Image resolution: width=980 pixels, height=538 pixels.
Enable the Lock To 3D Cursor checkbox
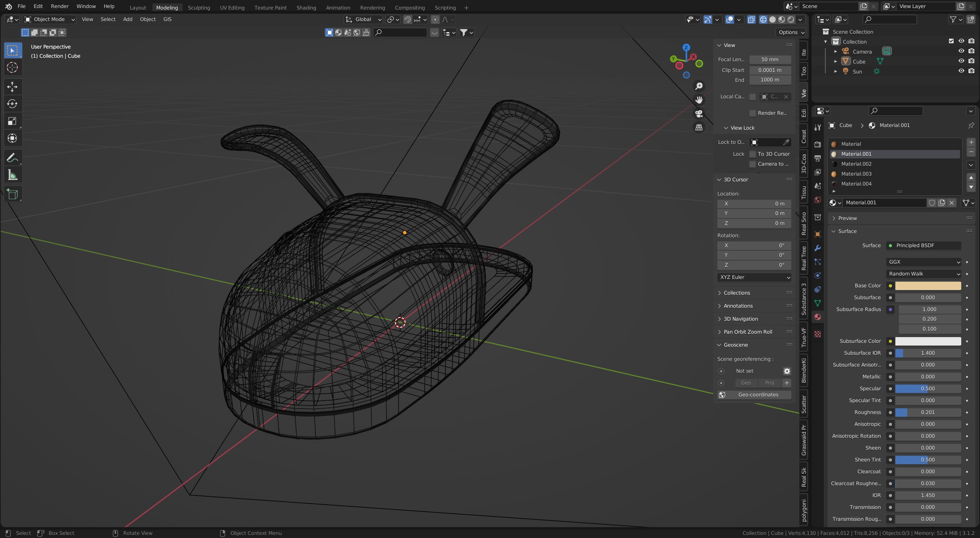click(753, 154)
